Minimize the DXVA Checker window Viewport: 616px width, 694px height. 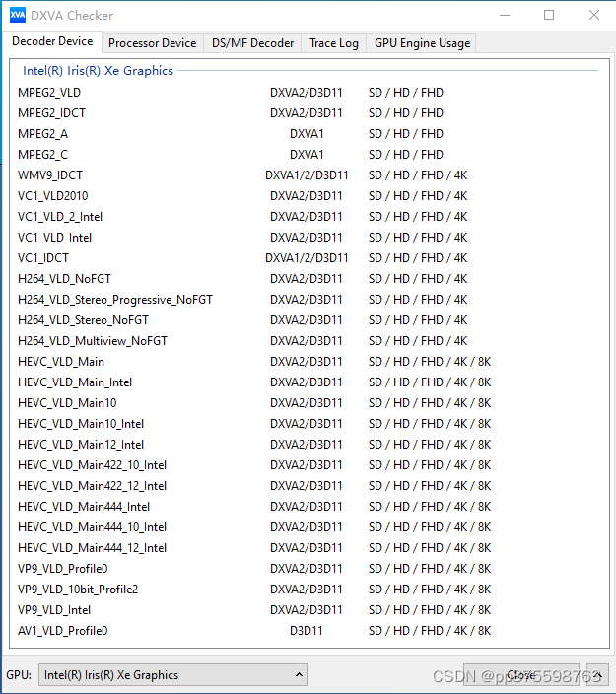click(x=505, y=15)
